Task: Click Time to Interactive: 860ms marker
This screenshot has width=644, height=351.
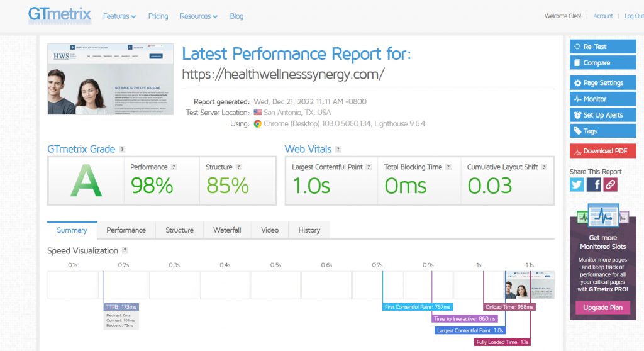Action: [465, 318]
